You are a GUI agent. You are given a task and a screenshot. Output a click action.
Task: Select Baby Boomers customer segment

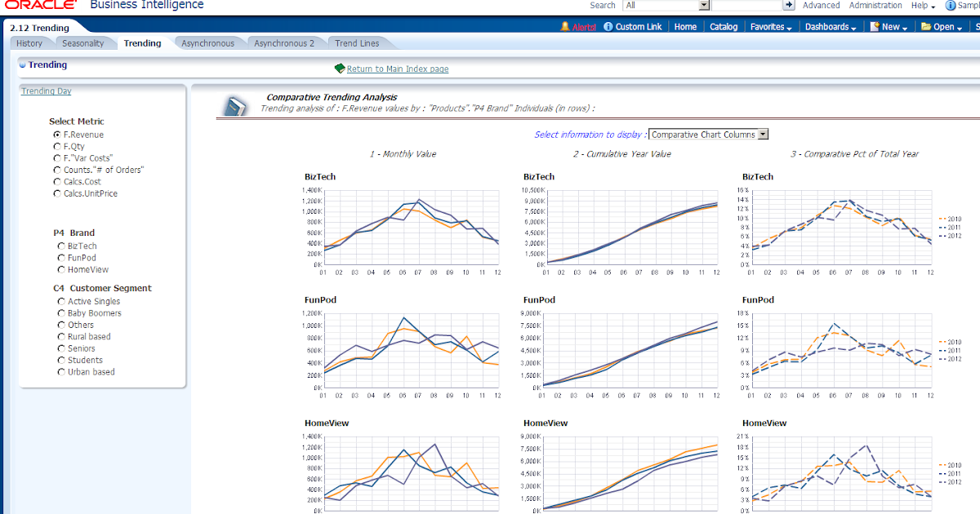pos(60,312)
